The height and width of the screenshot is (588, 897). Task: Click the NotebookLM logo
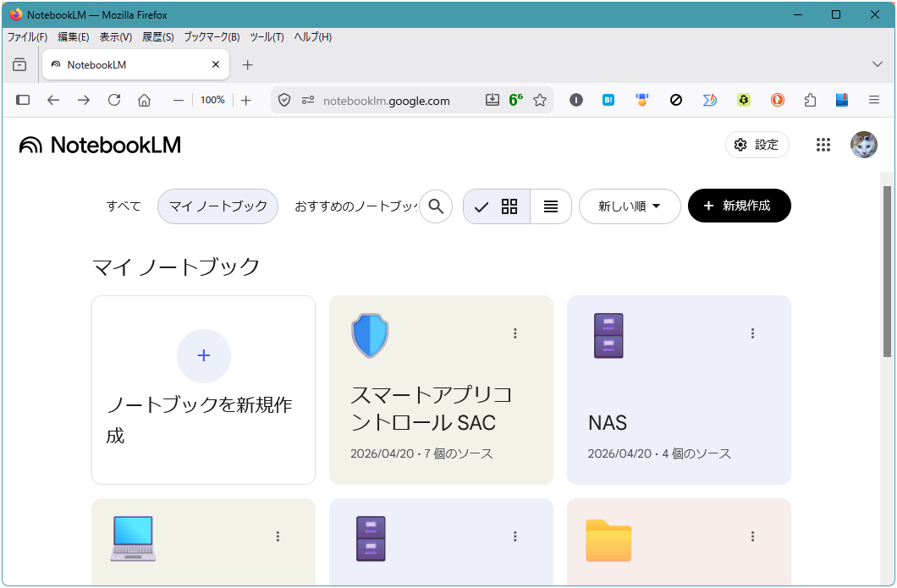[x=100, y=145]
